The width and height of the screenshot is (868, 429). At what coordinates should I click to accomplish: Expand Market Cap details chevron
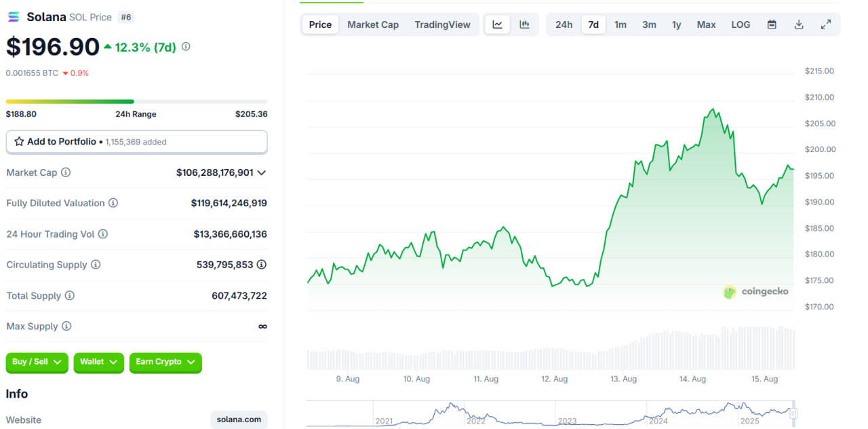coord(262,173)
